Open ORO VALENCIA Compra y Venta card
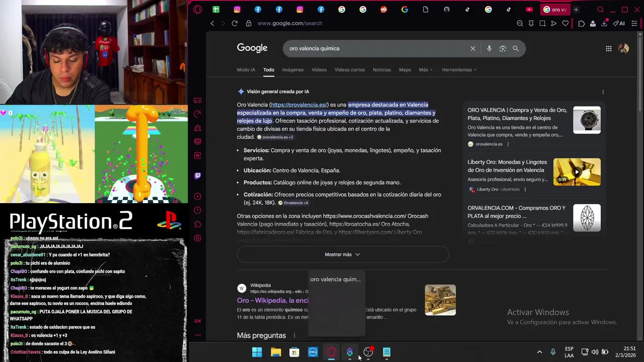The image size is (644, 362). pyautogui.click(x=517, y=114)
